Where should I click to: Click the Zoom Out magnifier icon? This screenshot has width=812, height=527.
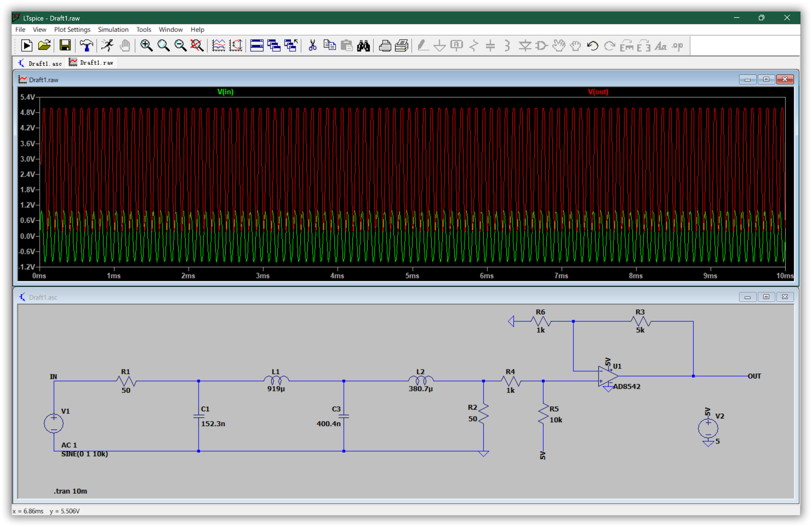click(x=180, y=45)
